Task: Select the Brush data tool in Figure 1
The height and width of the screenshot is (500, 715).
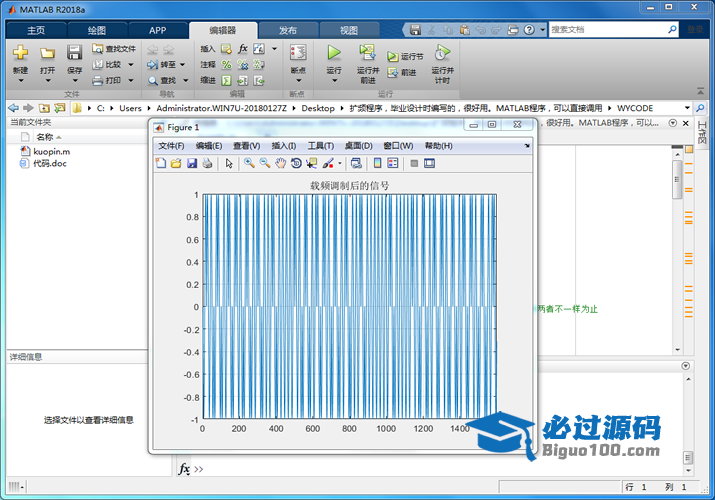Action: pos(328,163)
